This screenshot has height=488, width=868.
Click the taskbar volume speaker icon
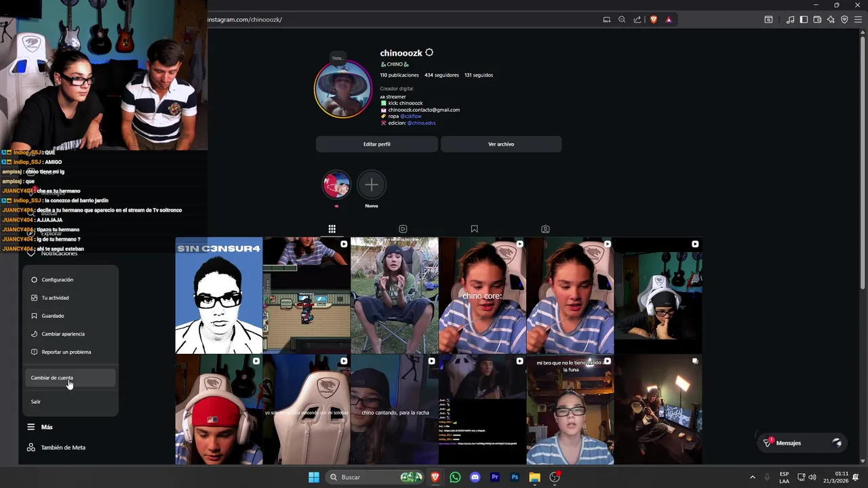coord(812,477)
